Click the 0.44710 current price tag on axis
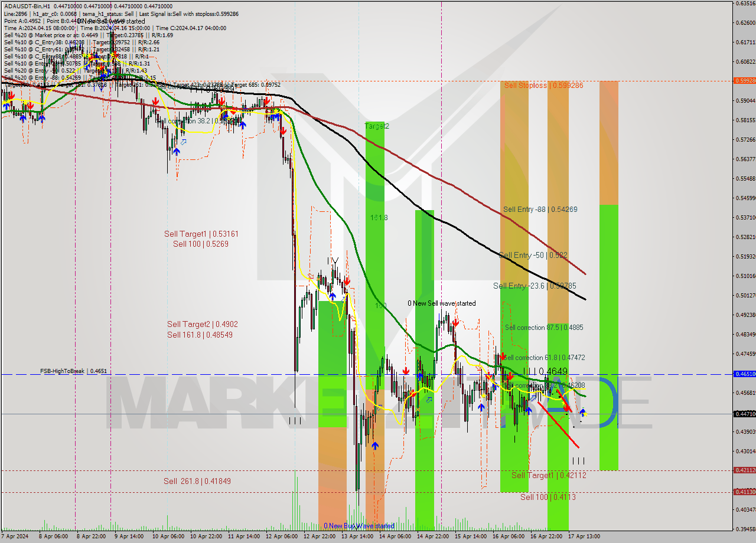Image resolution: width=756 pixels, height=543 pixels. click(x=745, y=414)
